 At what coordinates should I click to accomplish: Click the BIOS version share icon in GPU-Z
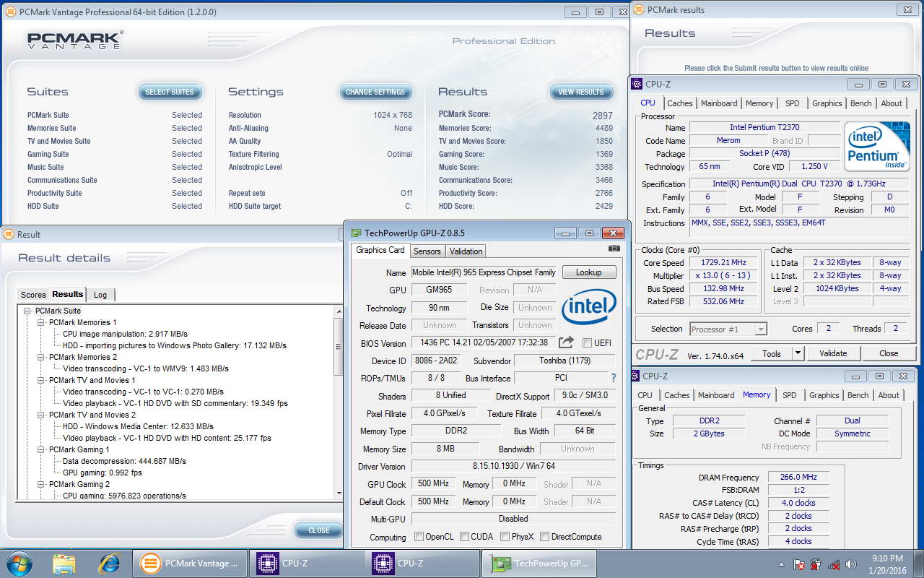click(x=567, y=342)
